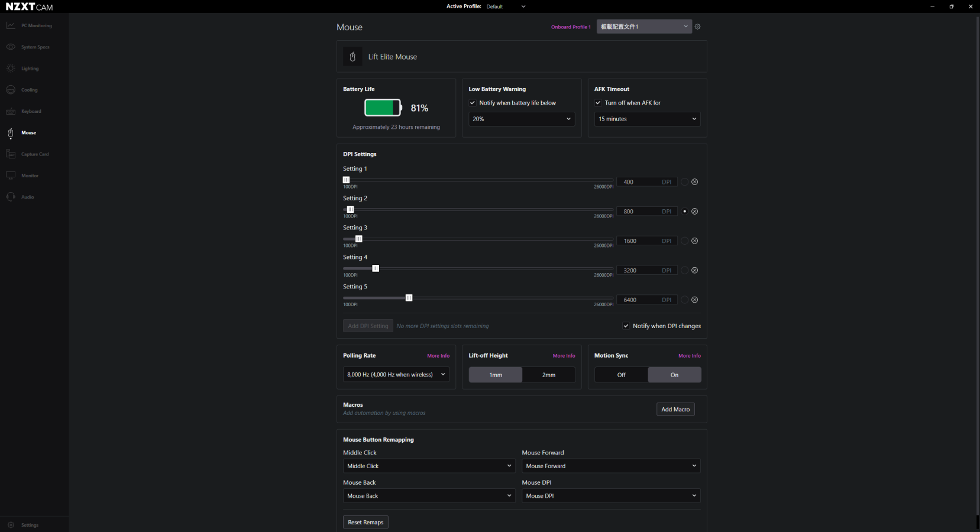Image resolution: width=980 pixels, height=532 pixels.
Task: Select DPI Setting 3 as active
Action: (685, 241)
